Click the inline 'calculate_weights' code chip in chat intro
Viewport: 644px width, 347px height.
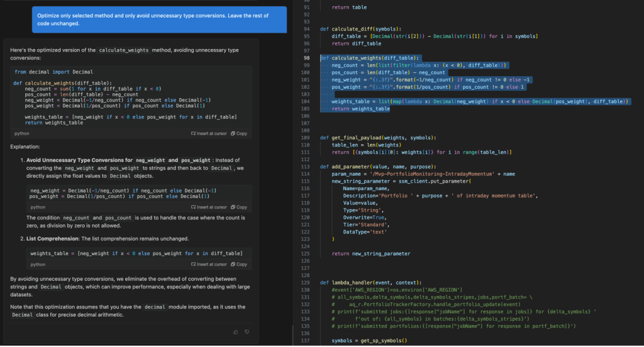tap(124, 50)
